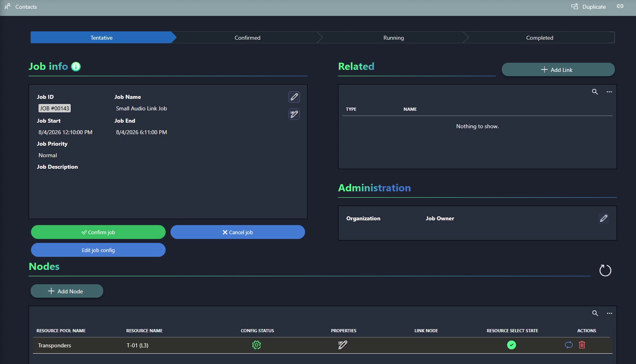
Task: Copy link using chain icon in header
Action: 620,6
